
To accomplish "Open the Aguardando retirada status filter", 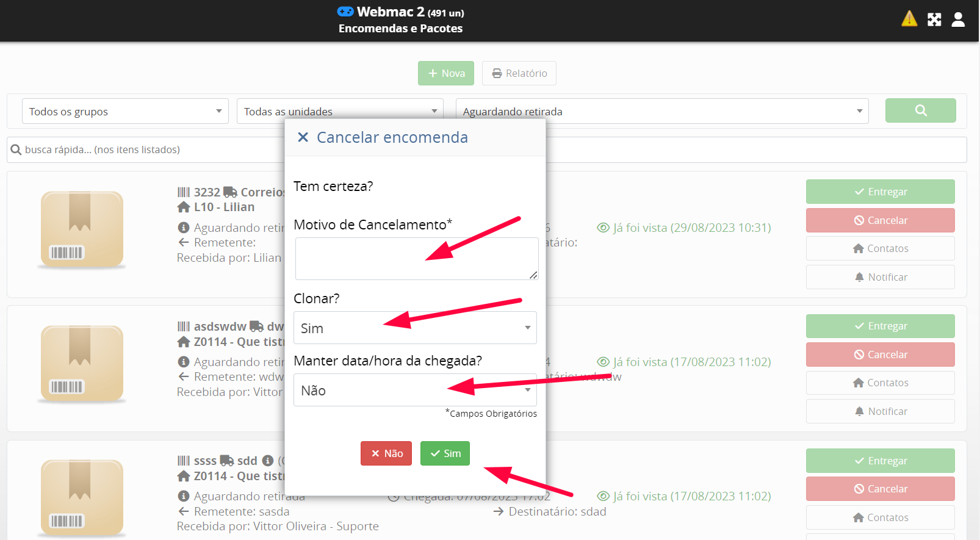I will 661,112.
